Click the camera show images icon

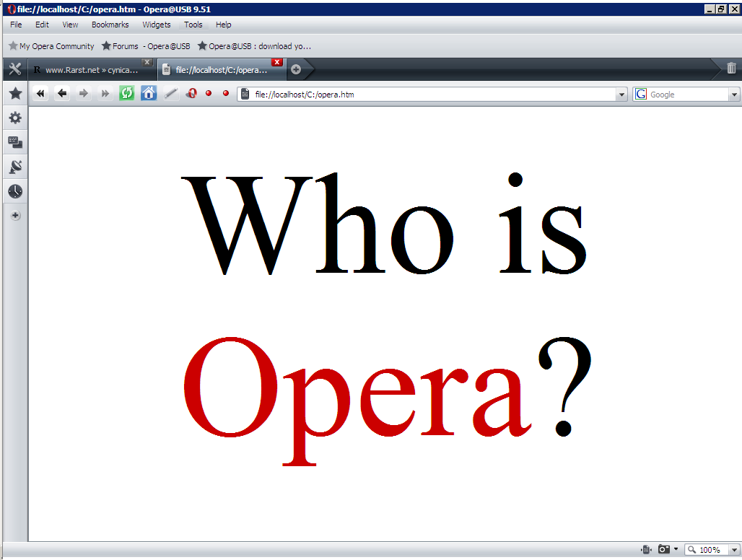pos(664,549)
